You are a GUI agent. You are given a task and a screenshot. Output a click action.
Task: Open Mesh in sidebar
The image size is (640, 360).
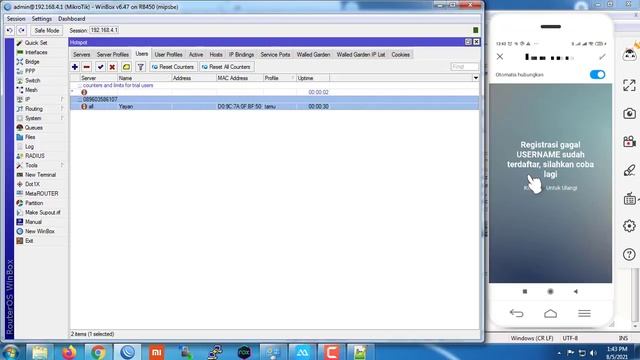click(31, 90)
